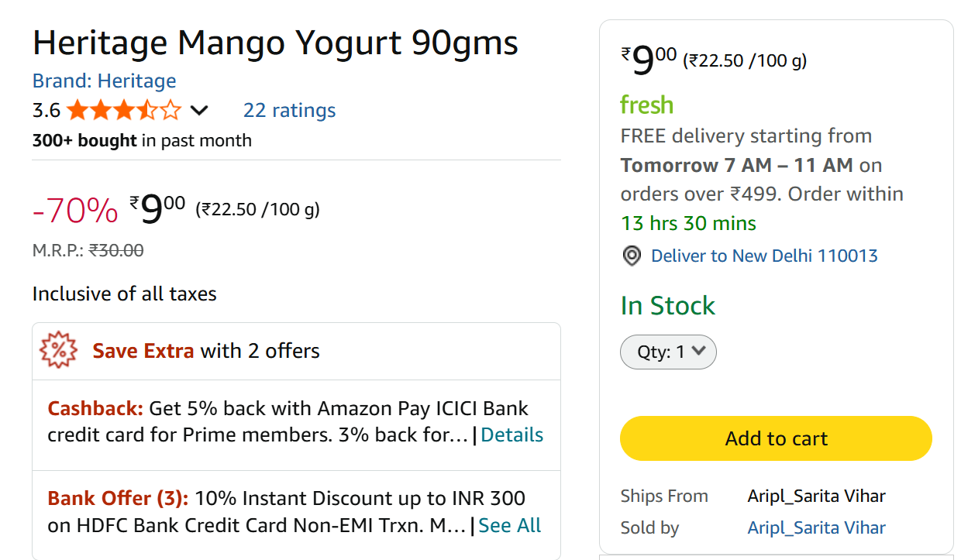Open Cashback offer Details link
Image resolution: width=961 pixels, height=560 pixels.
[511, 435]
